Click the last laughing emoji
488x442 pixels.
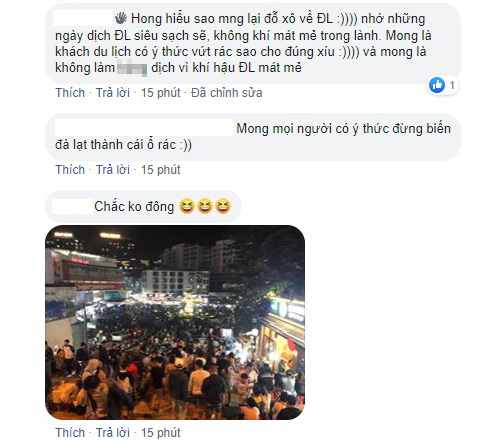pos(223,206)
